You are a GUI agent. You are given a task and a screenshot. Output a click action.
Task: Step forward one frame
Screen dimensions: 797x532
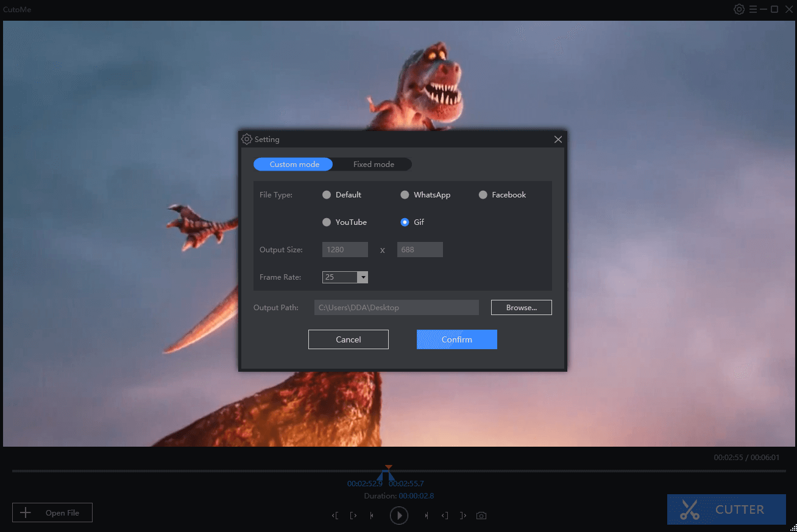pos(427,516)
